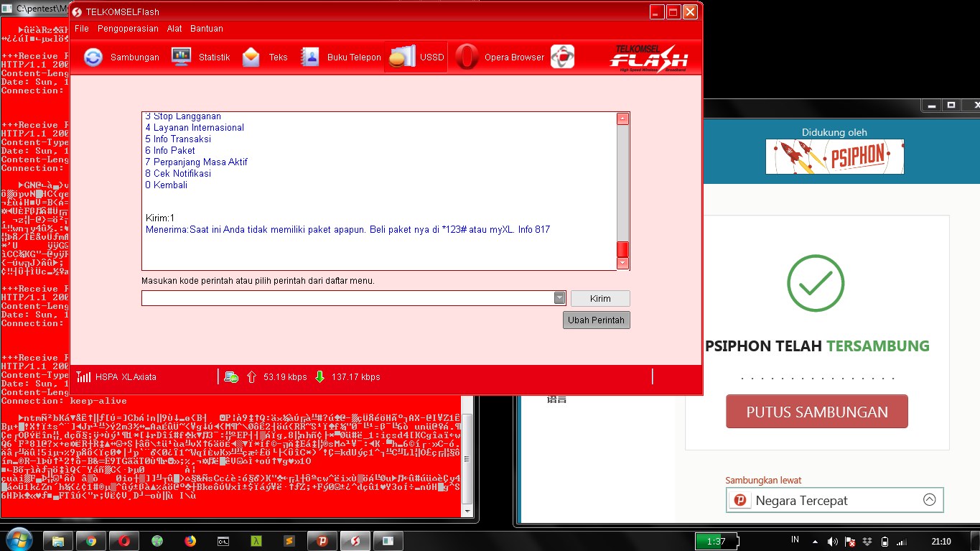Viewport: 980px width, 551px height.
Task: Click the 21:10 taskbar clock
Action: point(941,541)
